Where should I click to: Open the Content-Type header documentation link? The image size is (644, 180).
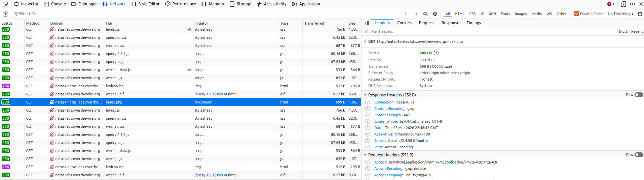point(385,121)
